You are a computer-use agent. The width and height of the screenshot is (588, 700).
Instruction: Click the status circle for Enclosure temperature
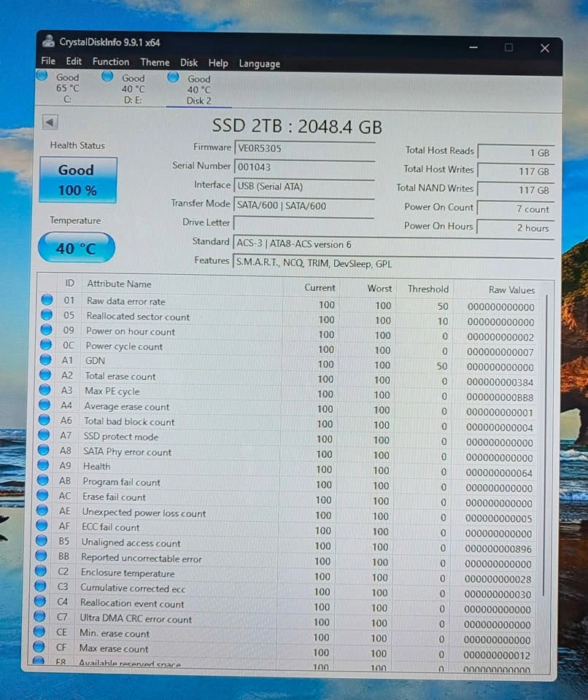click(41, 571)
